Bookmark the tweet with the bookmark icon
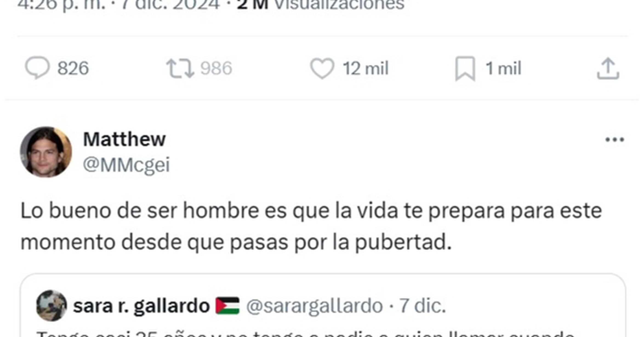 465,68
